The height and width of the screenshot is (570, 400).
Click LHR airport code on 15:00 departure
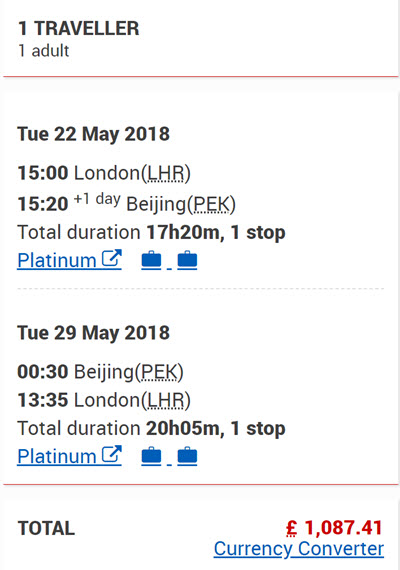[165, 173]
